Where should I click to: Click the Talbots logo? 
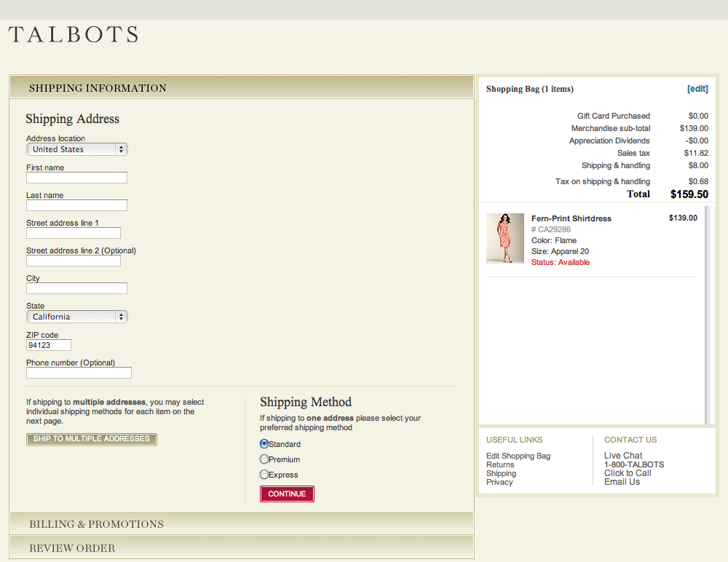(72, 33)
